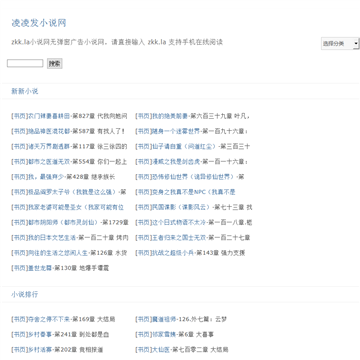
Task: Open 漫威之我是剑齿虎 novel link
Action: (x=176, y=162)
